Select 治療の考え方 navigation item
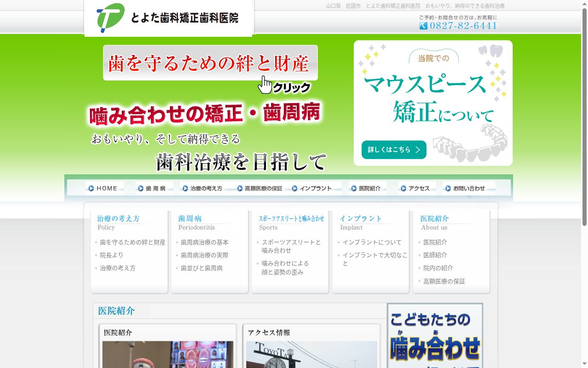 pyautogui.click(x=204, y=188)
